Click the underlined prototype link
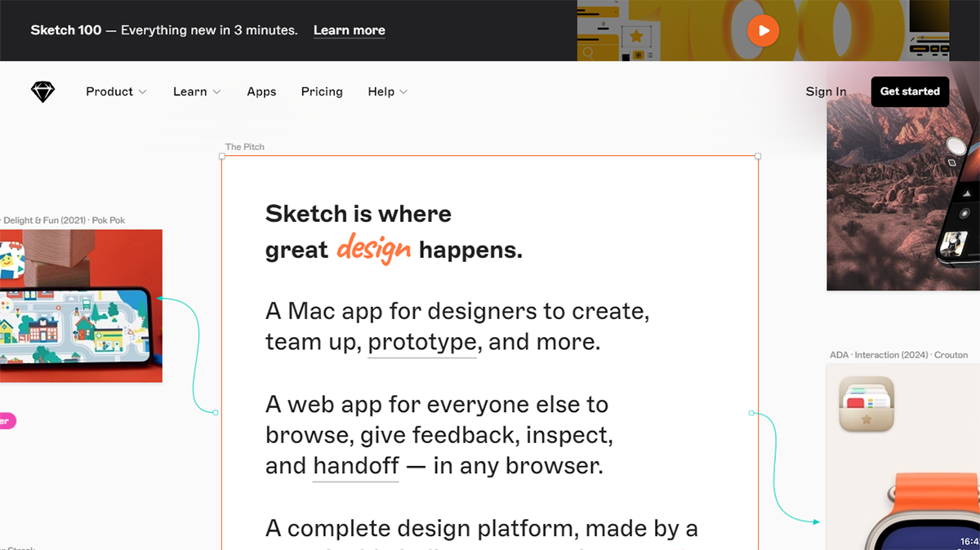 [x=422, y=342]
